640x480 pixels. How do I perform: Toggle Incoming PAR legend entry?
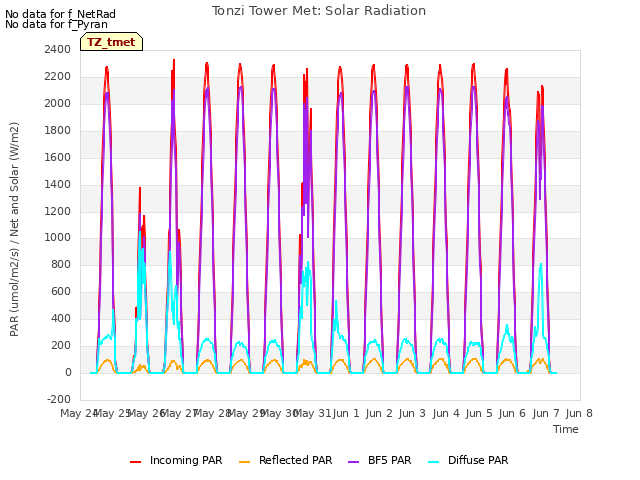pyautogui.click(x=176, y=460)
